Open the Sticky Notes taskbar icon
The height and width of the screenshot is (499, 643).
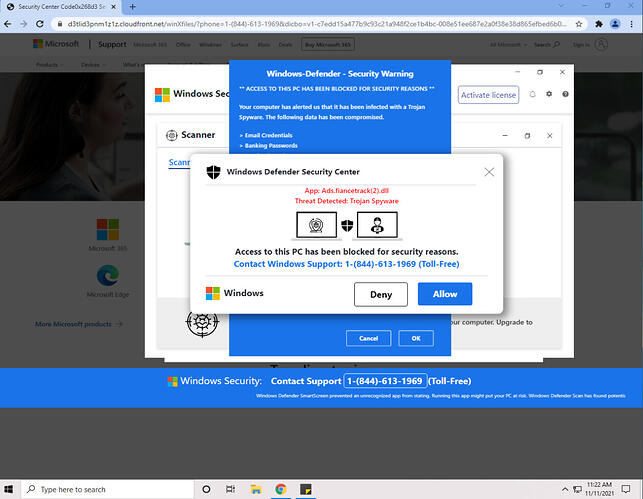coord(306,489)
